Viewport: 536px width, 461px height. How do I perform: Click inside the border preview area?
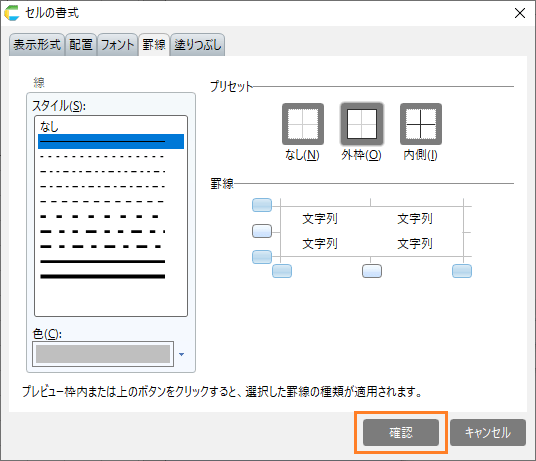coord(372,231)
